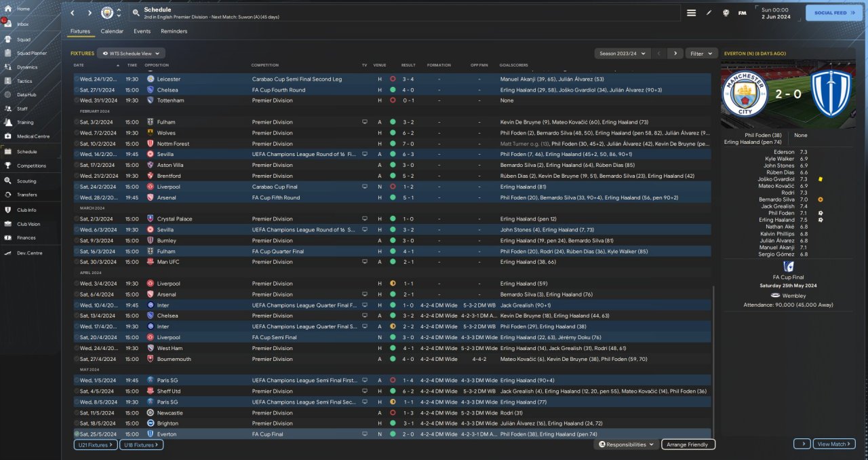Open the WTS Schedule View dropdown
868x460 pixels.
tap(131, 53)
